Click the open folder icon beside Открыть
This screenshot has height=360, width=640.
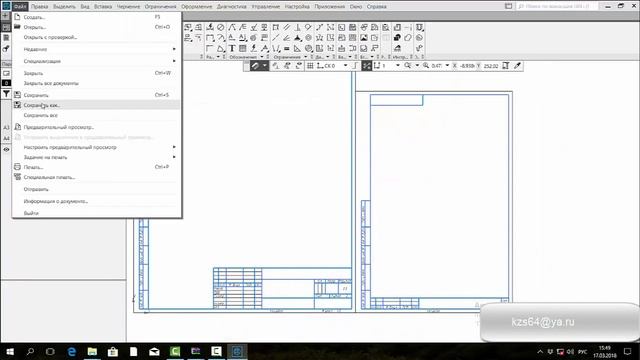tap(17, 27)
